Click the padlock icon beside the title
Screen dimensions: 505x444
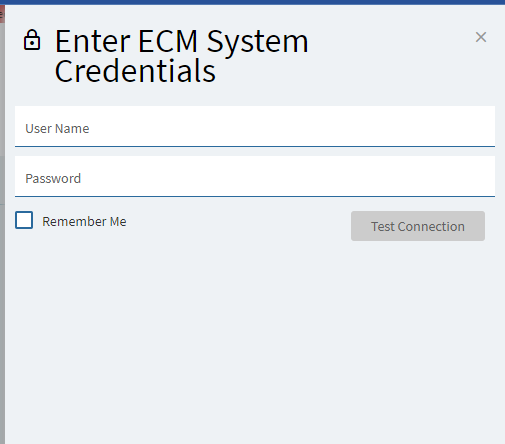(x=32, y=40)
